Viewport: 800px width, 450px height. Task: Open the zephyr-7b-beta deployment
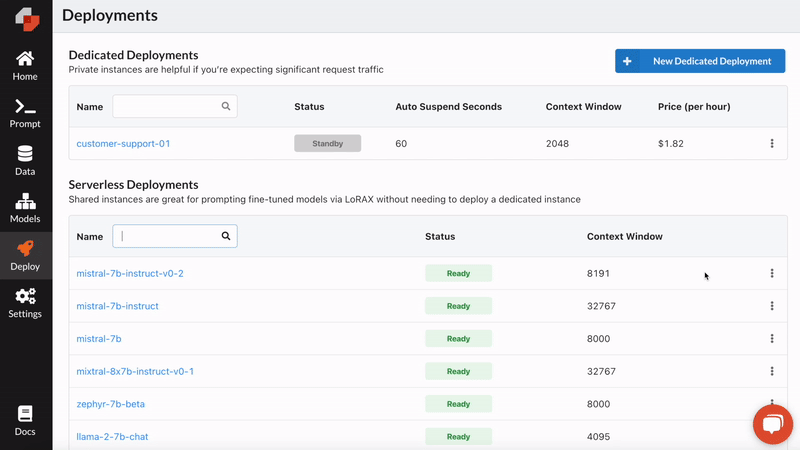point(110,404)
